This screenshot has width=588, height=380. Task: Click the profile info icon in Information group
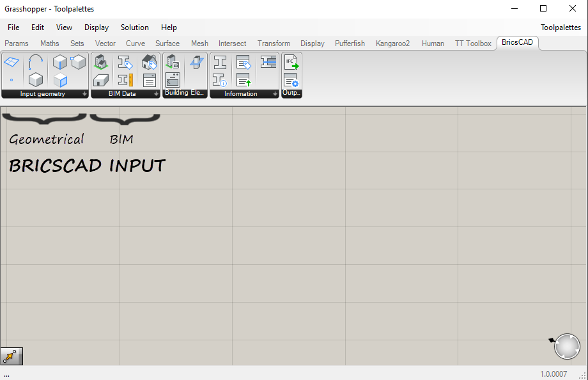tap(219, 81)
